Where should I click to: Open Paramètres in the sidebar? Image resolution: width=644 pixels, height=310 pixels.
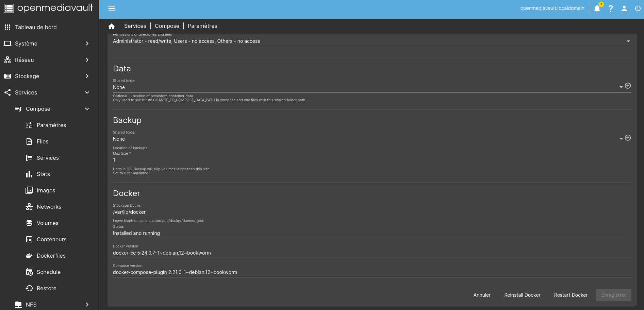click(49, 125)
